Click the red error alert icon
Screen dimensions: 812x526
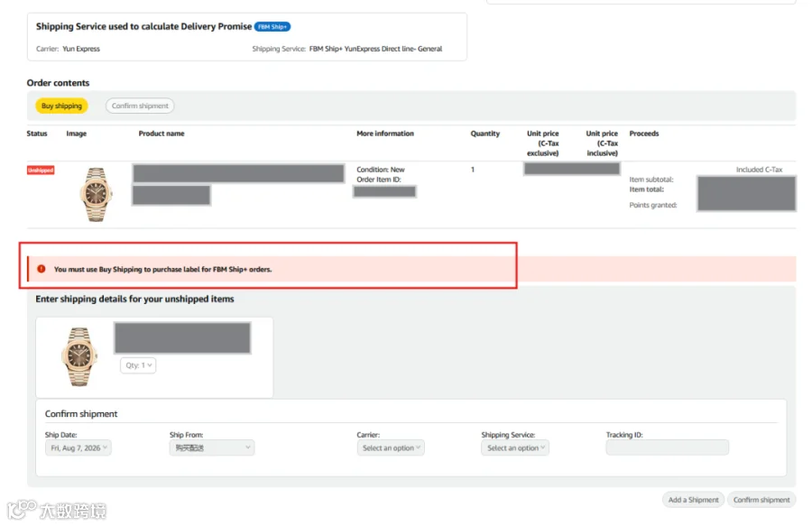[x=42, y=269]
